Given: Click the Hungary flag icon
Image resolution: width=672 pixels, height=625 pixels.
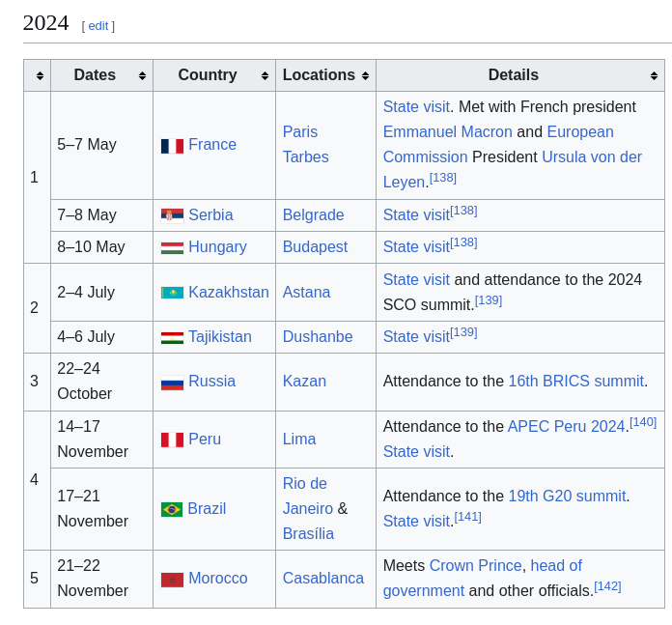Looking at the screenshot, I should [x=172, y=247].
